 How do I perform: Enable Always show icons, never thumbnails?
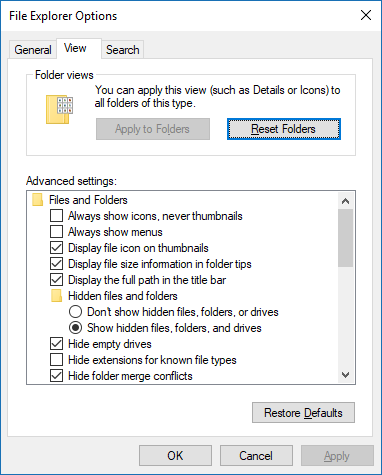[x=56, y=216]
